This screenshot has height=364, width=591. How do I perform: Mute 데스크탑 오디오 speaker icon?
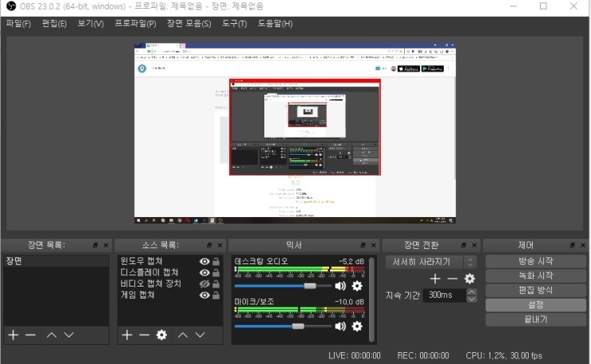[340, 286]
